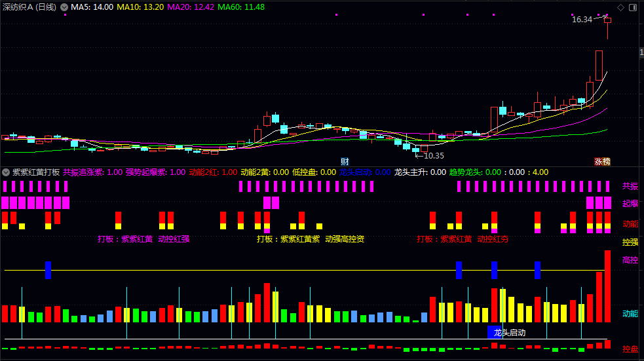The width and height of the screenshot is (644, 361).
Task: Click the 16.34 high price label
Action: pos(582,19)
